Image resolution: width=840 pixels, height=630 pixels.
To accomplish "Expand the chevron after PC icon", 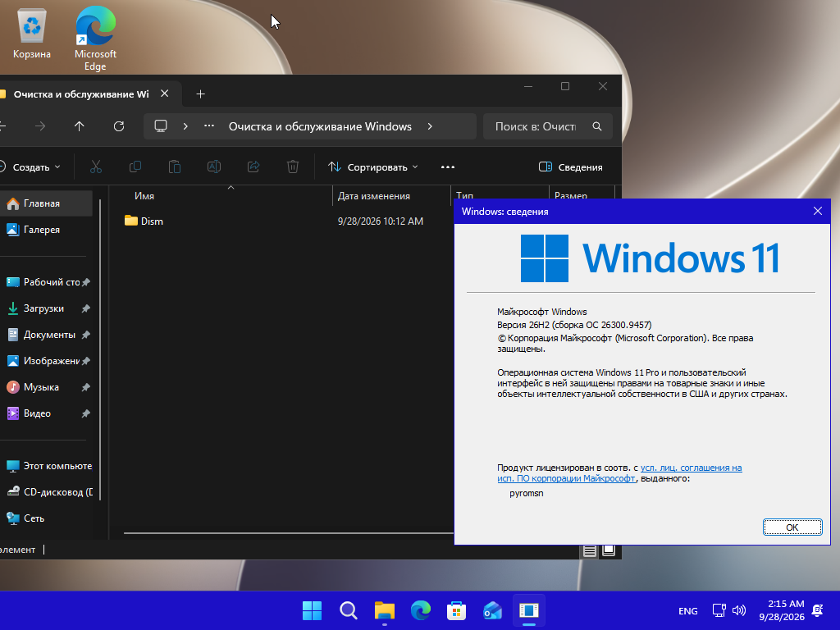I will 185,126.
